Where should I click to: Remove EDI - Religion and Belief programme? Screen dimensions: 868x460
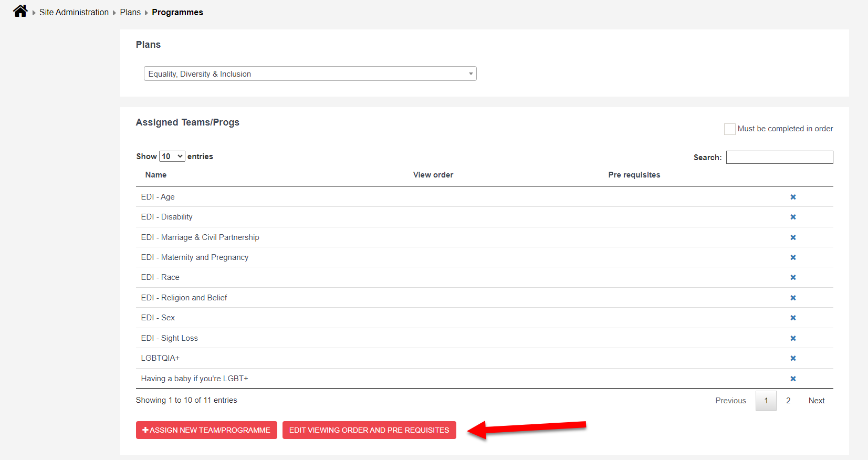(x=793, y=298)
